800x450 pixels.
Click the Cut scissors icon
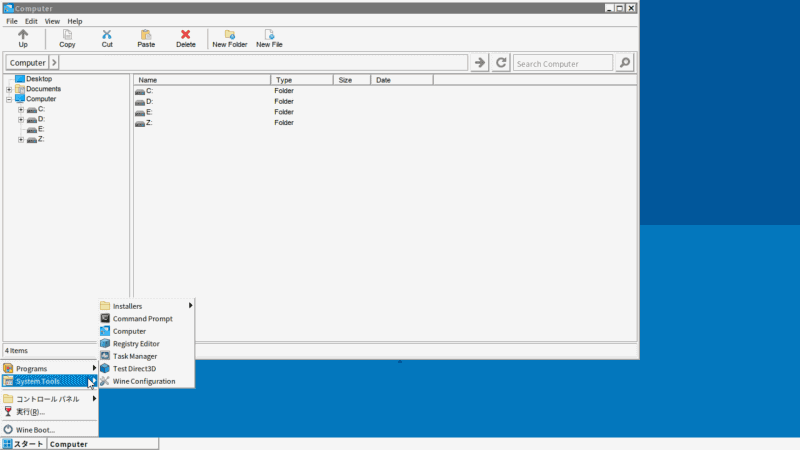pos(107,35)
